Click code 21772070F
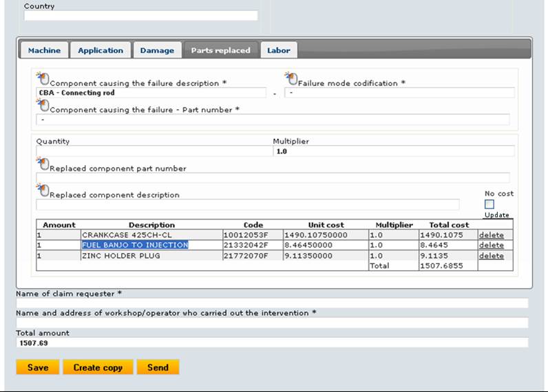The width and height of the screenshot is (548, 392). [246, 256]
